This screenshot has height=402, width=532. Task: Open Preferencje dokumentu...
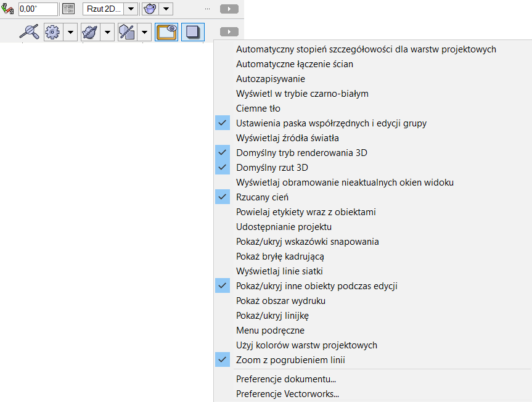coord(372,379)
